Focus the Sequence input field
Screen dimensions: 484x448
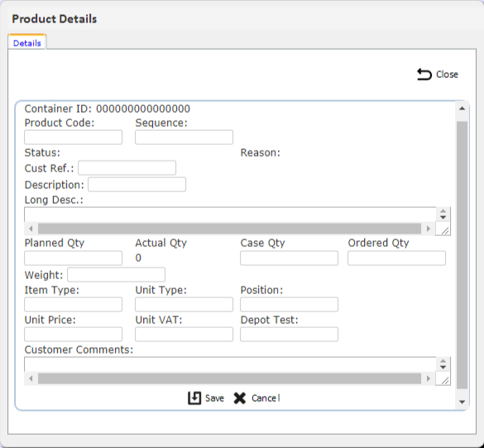coord(184,137)
